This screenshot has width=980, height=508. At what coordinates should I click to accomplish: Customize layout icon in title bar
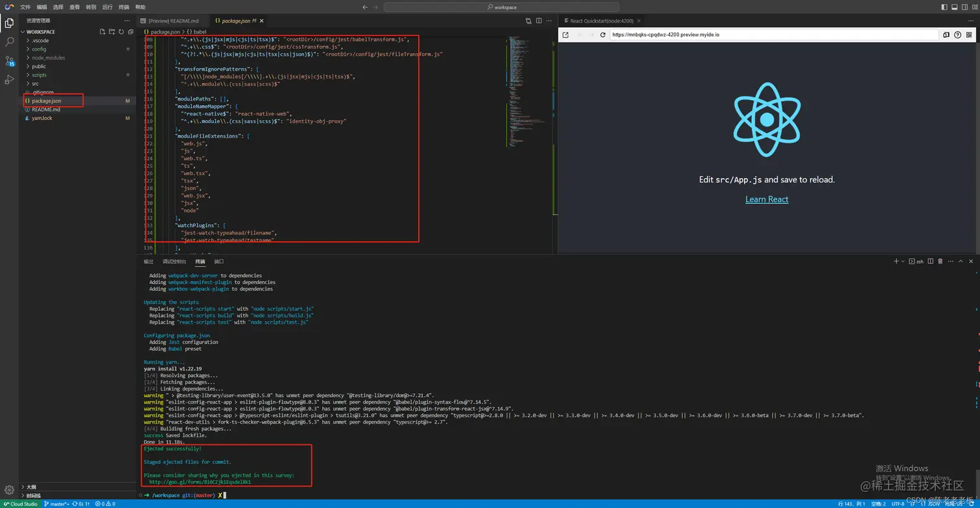click(x=974, y=7)
